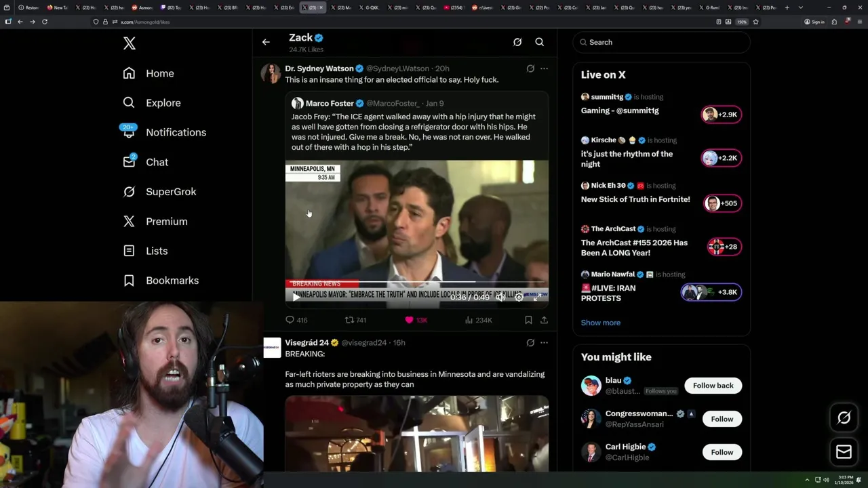Click the browser bookmark star icon
This screenshot has height=488, width=868.
click(x=755, y=22)
